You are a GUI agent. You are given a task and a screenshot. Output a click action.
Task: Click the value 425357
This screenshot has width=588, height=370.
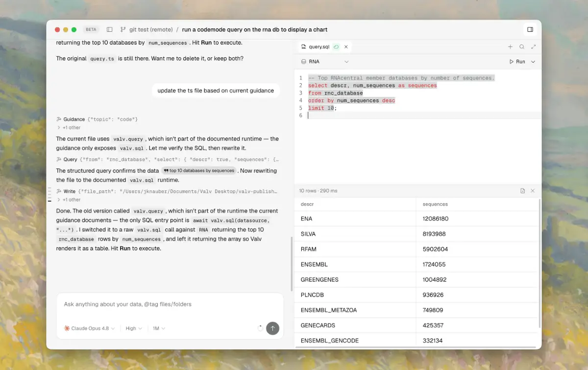coord(433,325)
